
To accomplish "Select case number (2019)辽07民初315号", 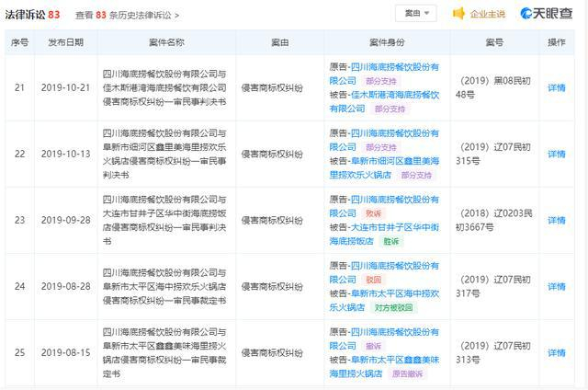I will point(493,154).
